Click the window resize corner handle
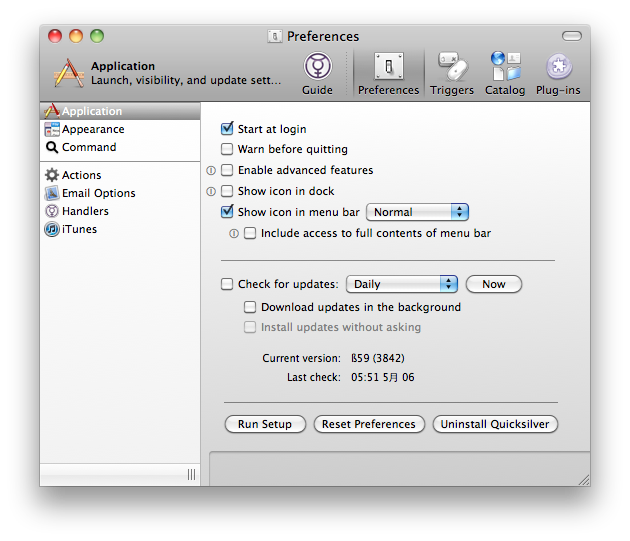Screen dimensions: 630x541 pos(584,480)
